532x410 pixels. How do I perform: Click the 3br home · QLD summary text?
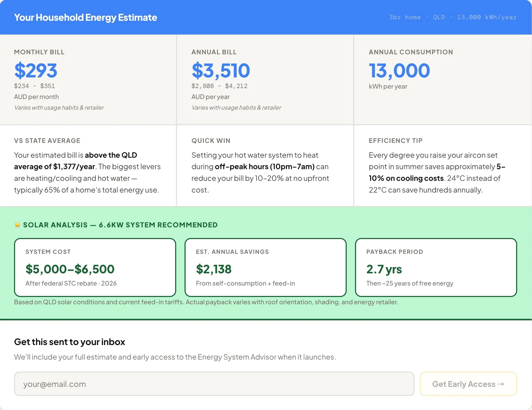coord(453,17)
